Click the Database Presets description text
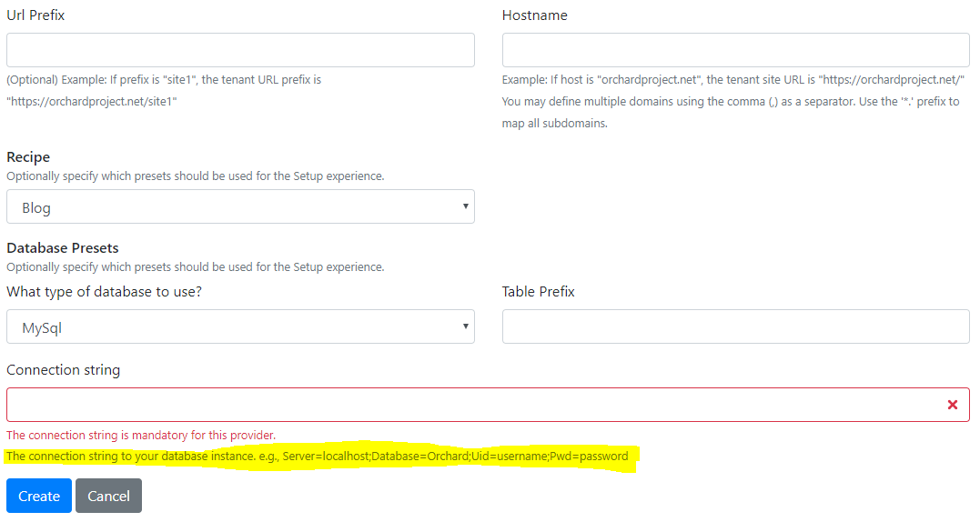This screenshot has height=522, width=980. point(196,267)
